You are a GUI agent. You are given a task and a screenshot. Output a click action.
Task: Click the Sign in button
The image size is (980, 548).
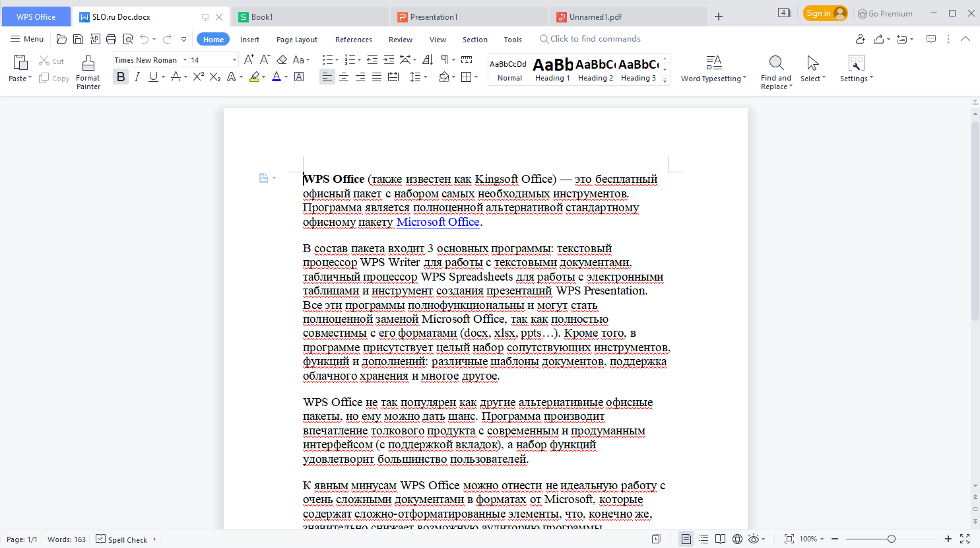coord(825,13)
